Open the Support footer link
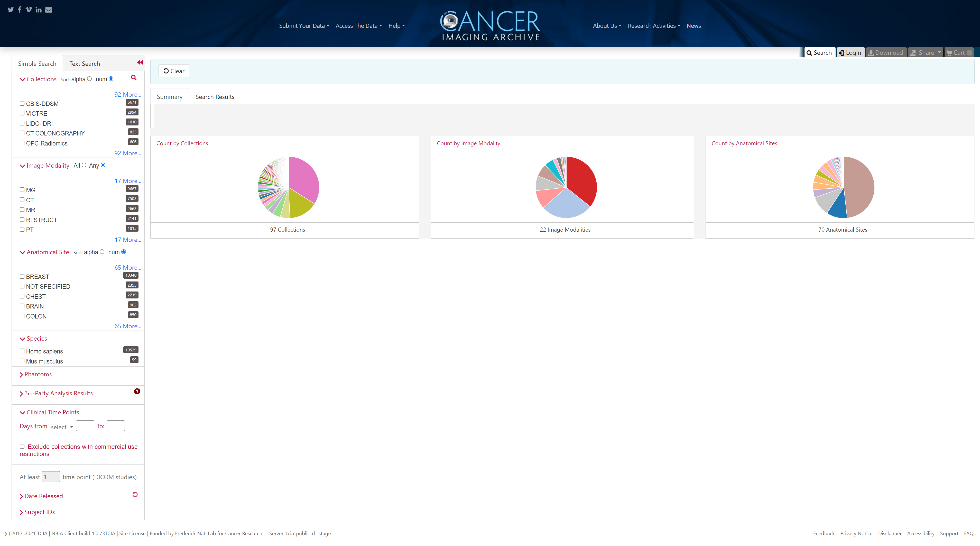Screen dimensions: 980x546 click(x=949, y=533)
